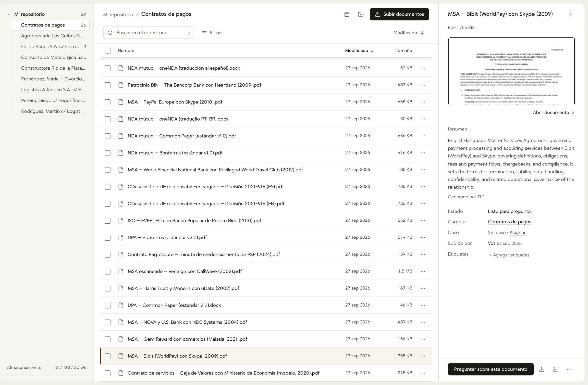This screenshot has height=385, width=588.
Task: Focus the Buscar en el repositorio field
Action: coord(148,33)
